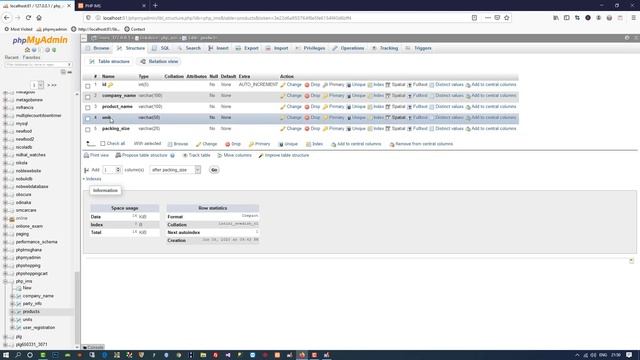The width and height of the screenshot is (640, 360).
Task: Click Improve table structure
Action: pyautogui.click(x=284, y=156)
